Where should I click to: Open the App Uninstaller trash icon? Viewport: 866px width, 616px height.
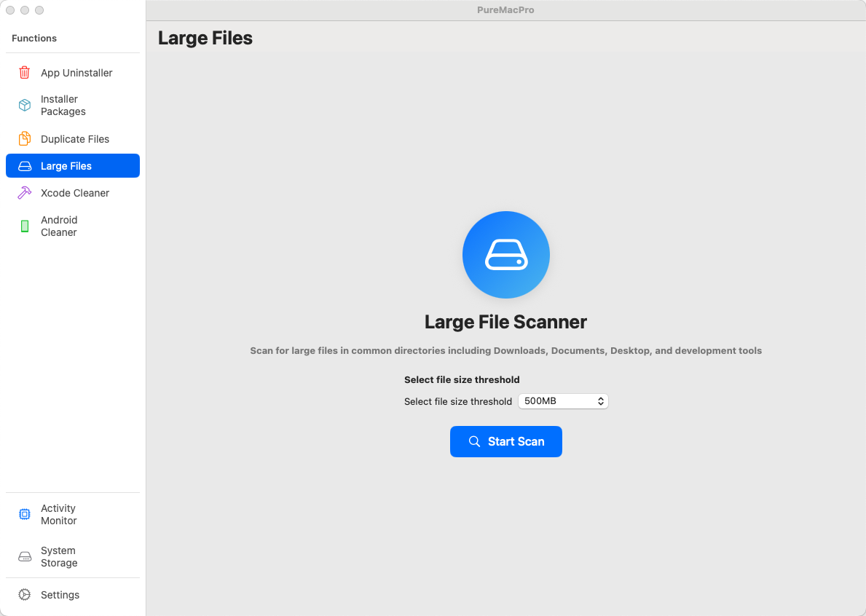[x=23, y=72]
